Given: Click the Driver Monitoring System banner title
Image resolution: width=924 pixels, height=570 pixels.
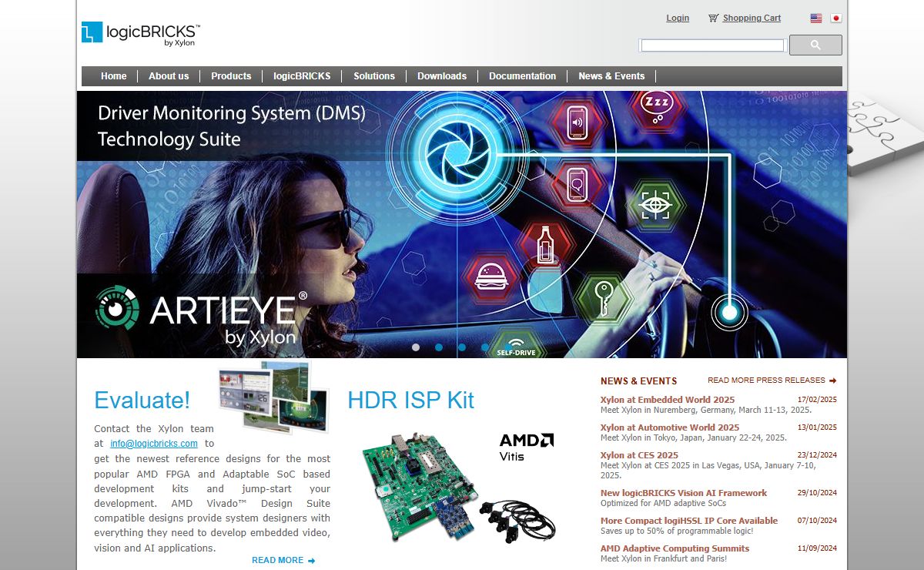Looking at the screenshot, I should [231, 126].
